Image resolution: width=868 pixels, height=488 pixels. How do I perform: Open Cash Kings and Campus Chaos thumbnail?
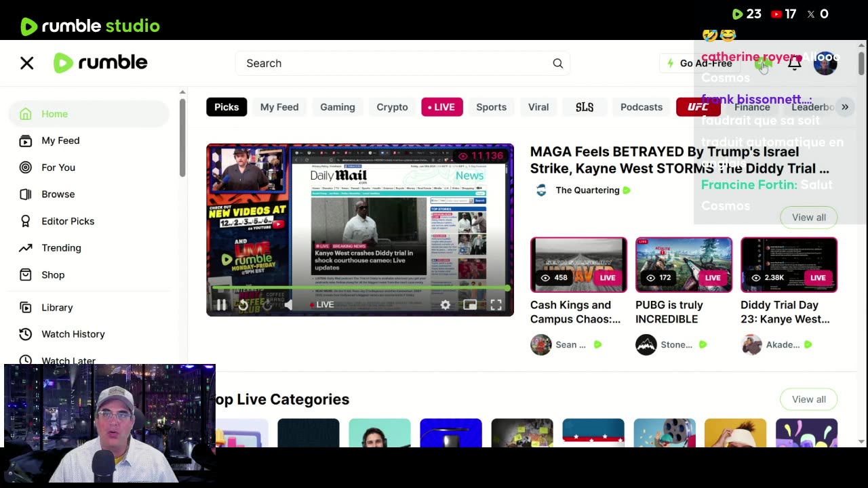click(578, 264)
